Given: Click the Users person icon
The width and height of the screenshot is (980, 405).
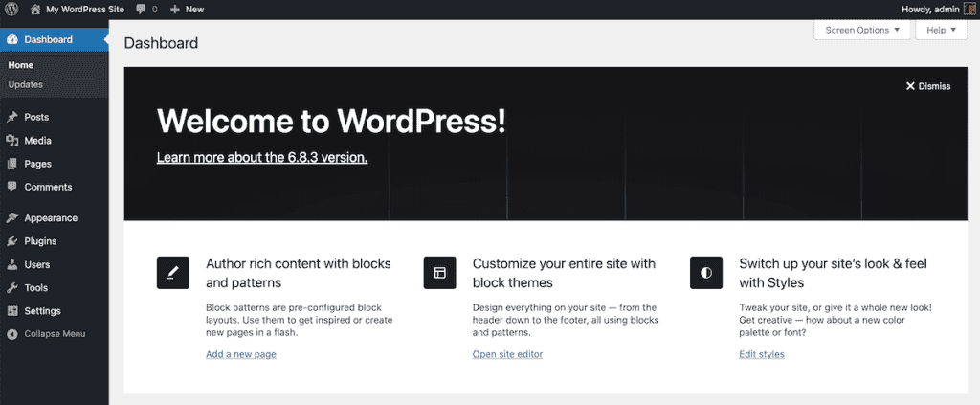Looking at the screenshot, I should click(11, 264).
